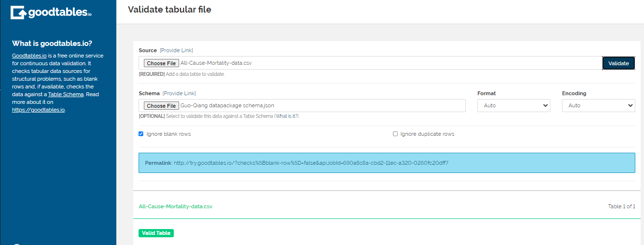The width and height of the screenshot is (644, 245).
Task: Click the Validate tabular file heading
Action: [169, 9]
